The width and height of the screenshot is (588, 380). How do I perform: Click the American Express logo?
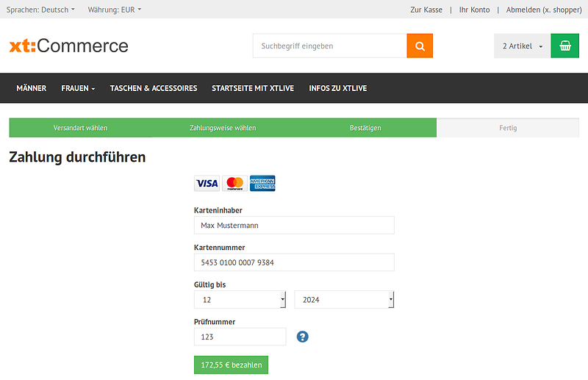pos(262,183)
